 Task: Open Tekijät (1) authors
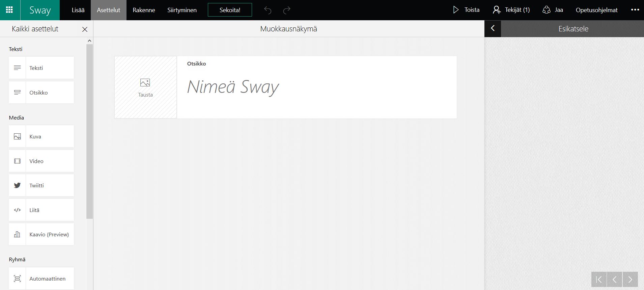click(511, 10)
